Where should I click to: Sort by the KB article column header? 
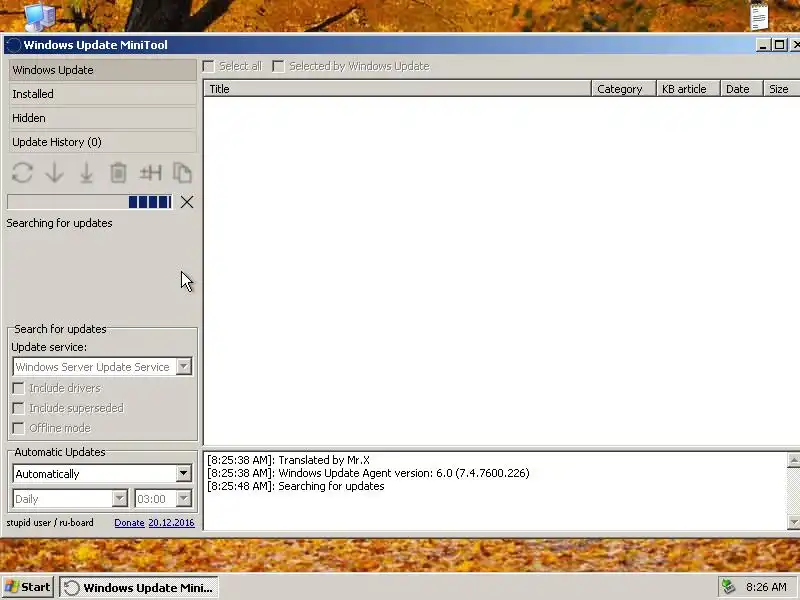coord(688,89)
